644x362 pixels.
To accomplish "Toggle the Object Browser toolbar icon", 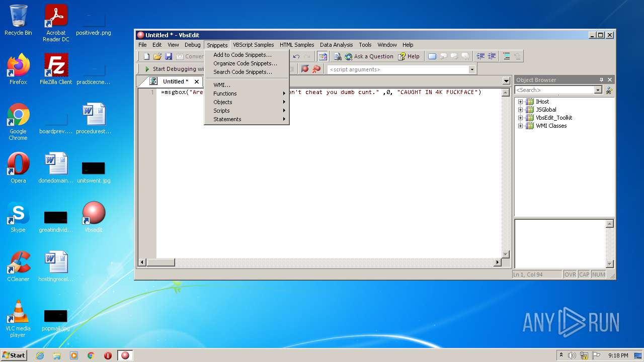I will [323, 56].
